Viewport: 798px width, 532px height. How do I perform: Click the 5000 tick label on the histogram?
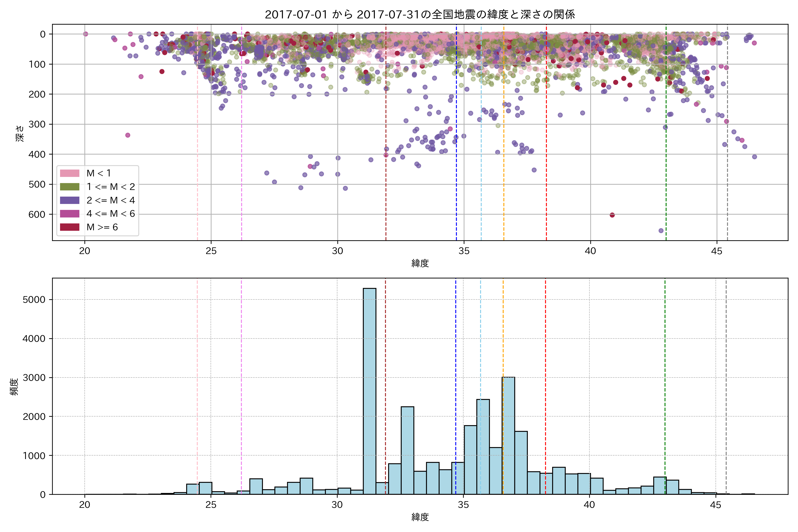click(x=34, y=300)
